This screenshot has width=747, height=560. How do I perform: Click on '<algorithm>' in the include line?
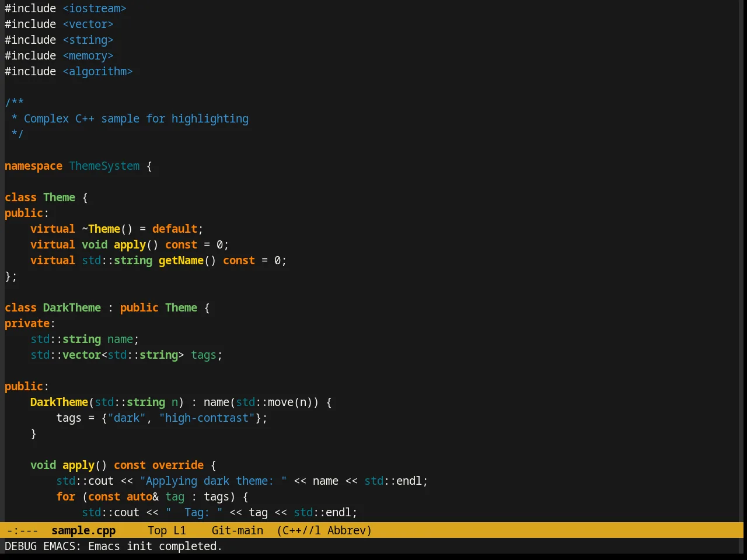(x=97, y=71)
